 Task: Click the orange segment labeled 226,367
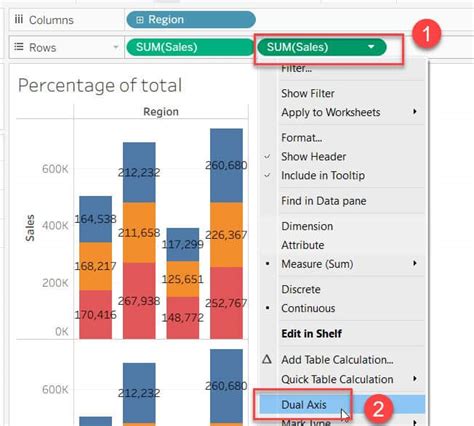tap(226, 235)
